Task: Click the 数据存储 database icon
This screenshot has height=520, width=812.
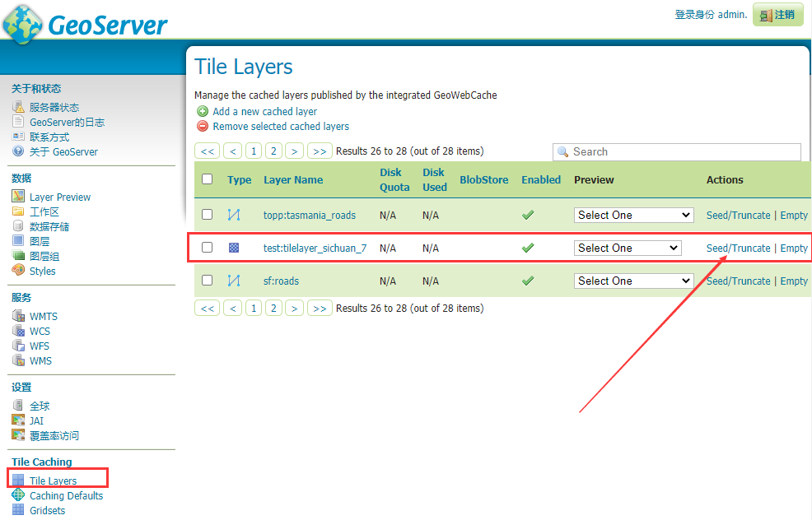Action: click(18, 226)
